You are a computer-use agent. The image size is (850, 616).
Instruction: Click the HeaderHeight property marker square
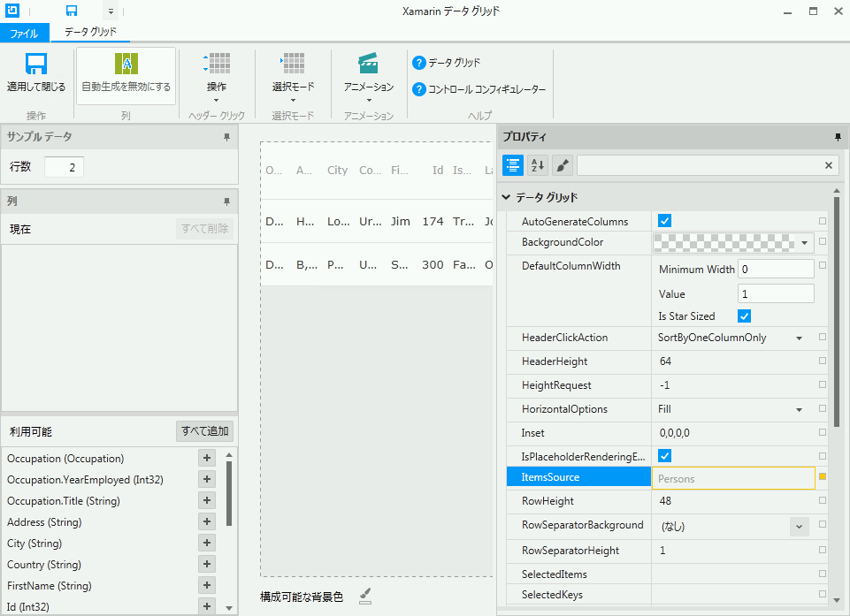[823, 361]
